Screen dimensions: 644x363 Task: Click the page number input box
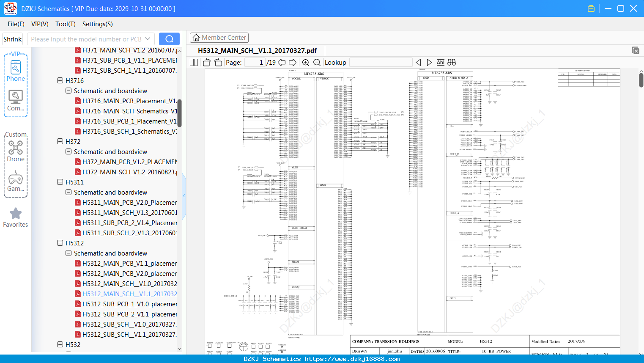(255, 62)
